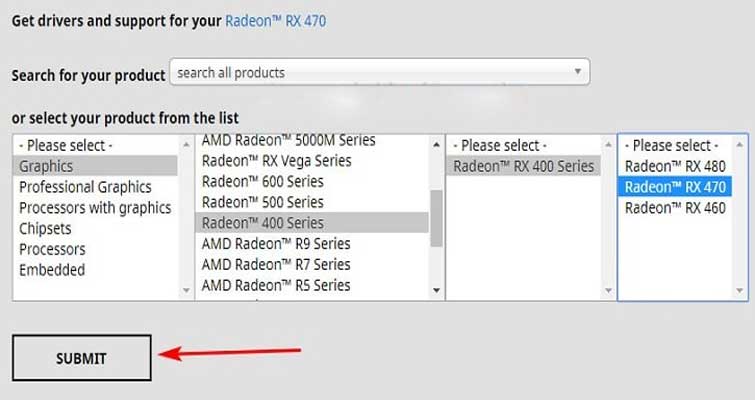Click first list scroll down arrow

[186, 290]
